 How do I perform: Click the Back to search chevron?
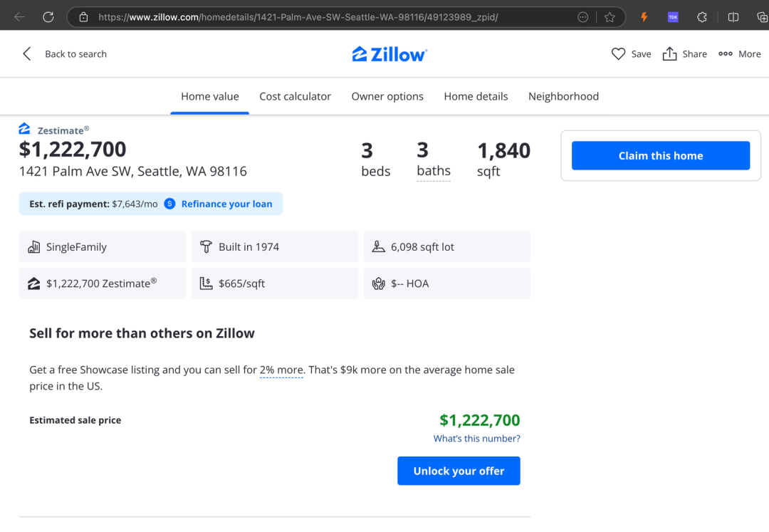coord(27,54)
